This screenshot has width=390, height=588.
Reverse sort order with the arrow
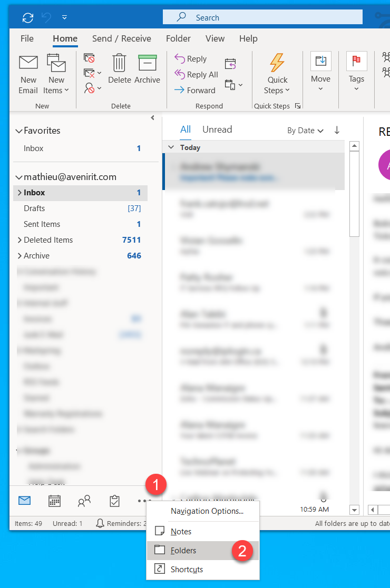[x=337, y=130]
